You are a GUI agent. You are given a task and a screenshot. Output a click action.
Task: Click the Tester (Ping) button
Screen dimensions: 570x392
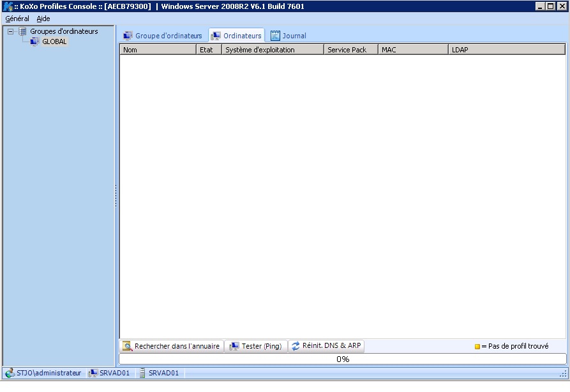tap(256, 346)
